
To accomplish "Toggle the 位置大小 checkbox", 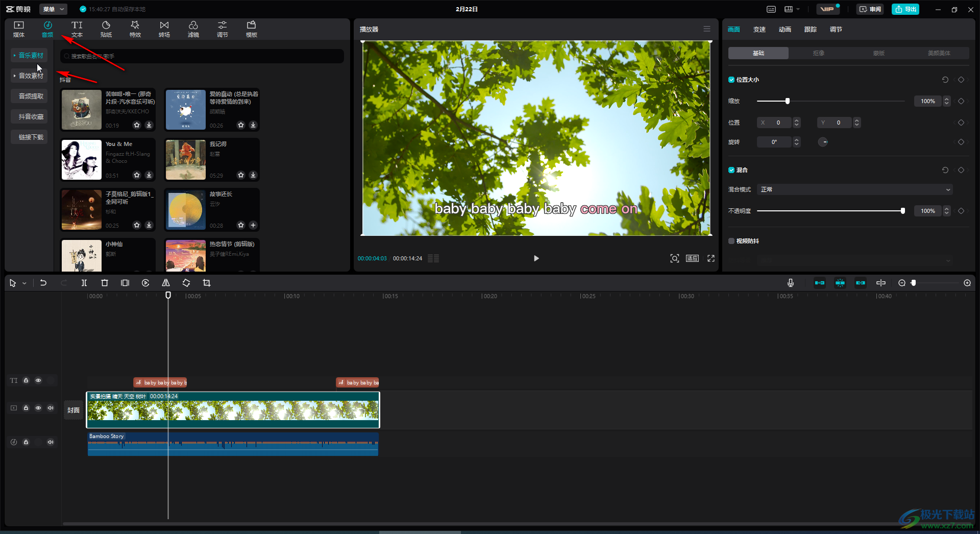I will pos(731,80).
